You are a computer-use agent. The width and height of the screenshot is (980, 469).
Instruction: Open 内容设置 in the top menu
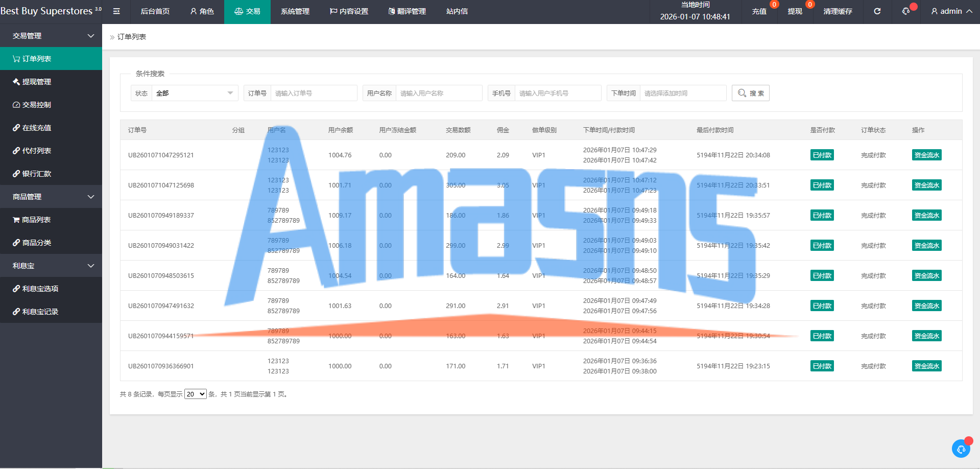(x=349, y=11)
